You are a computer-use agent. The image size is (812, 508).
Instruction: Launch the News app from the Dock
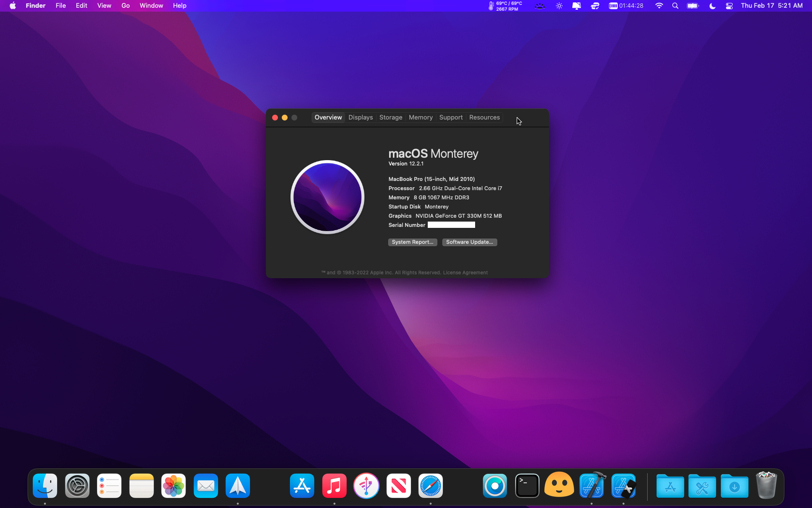pyautogui.click(x=398, y=486)
